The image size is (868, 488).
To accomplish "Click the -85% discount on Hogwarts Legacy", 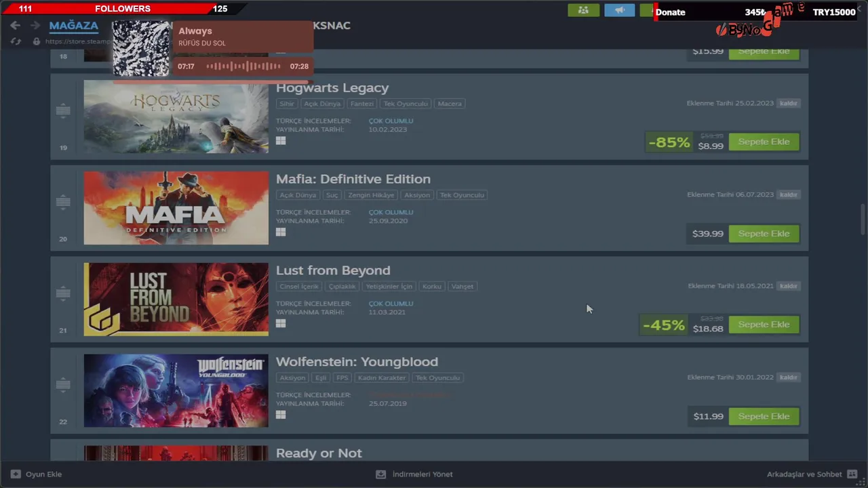I will pyautogui.click(x=669, y=142).
